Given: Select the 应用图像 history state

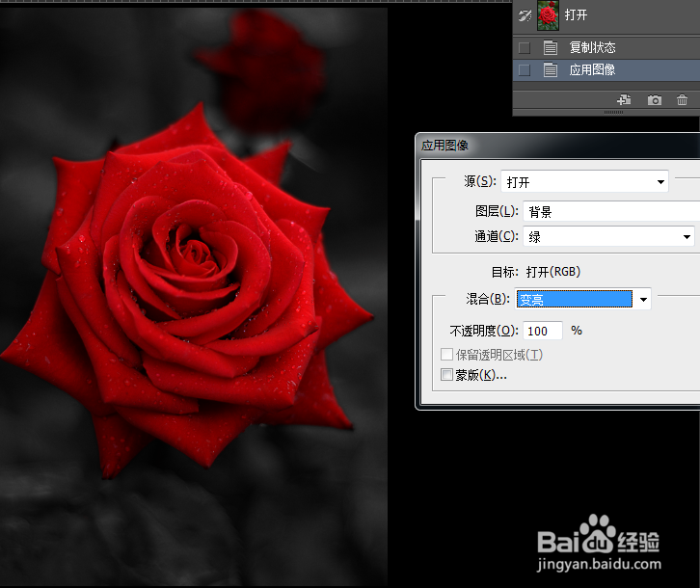Looking at the screenshot, I should (606, 70).
